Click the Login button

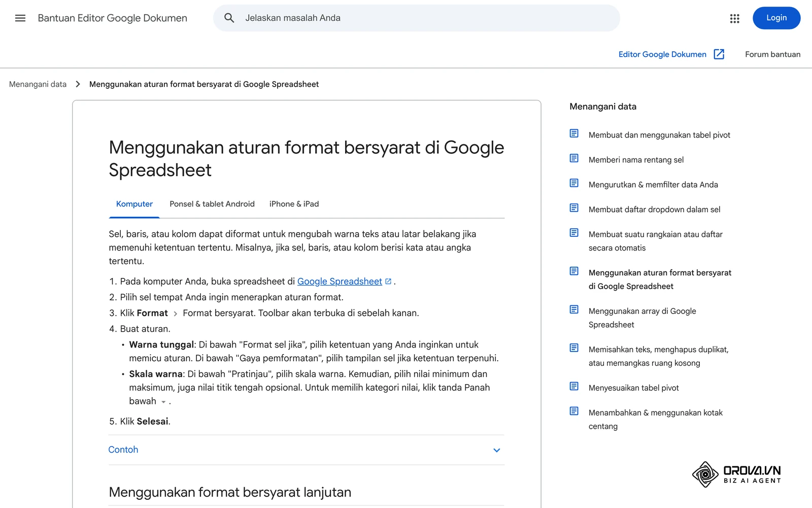776,18
